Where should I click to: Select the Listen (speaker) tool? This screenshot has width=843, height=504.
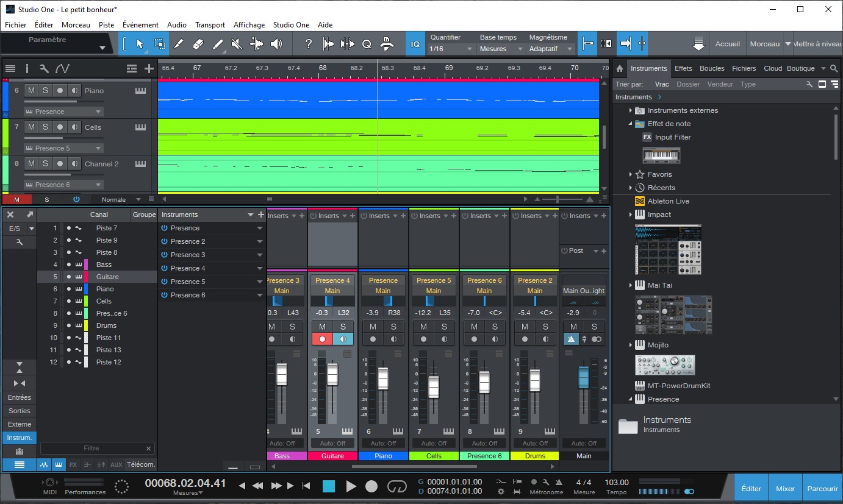(x=276, y=44)
